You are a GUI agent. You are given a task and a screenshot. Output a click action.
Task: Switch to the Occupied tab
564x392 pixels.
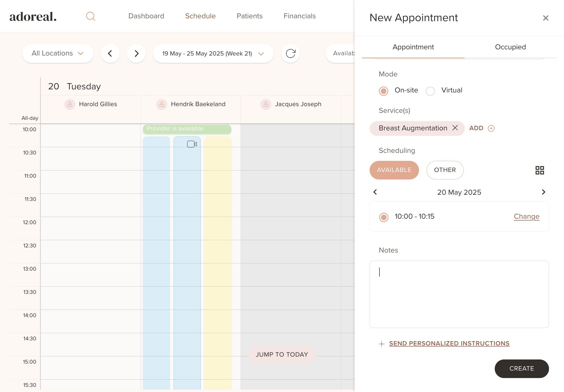click(510, 47)
